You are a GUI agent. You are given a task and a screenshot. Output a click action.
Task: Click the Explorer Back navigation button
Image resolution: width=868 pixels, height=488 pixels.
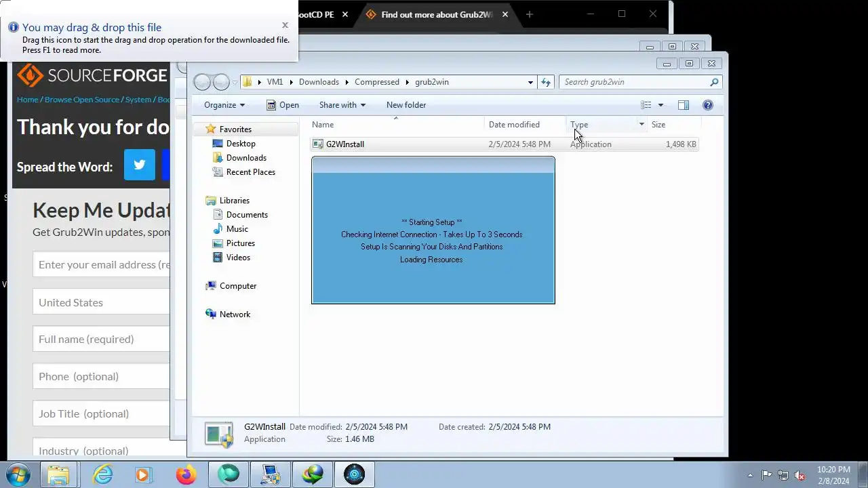point(202,82)
